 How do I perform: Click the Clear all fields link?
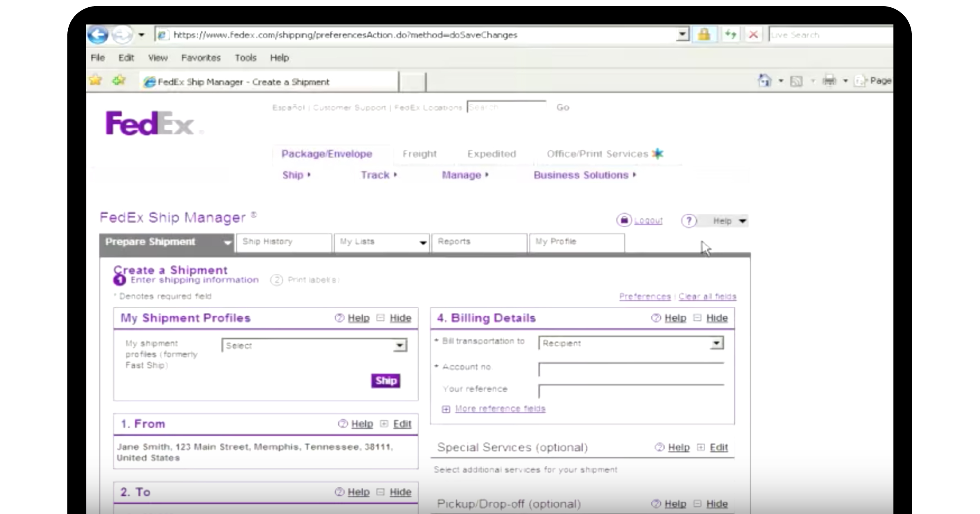(x=707, y=297)
